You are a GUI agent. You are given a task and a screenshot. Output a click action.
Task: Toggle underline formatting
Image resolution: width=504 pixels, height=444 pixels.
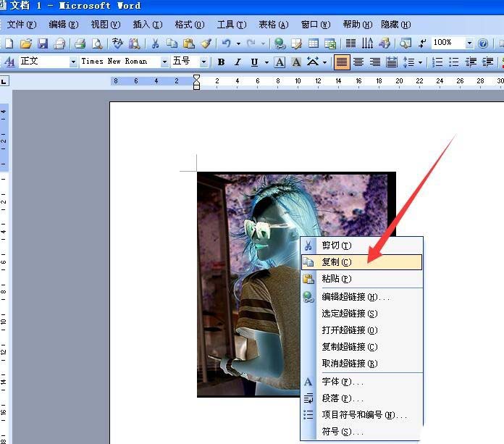pyautogui.click(x=254, y=62)
